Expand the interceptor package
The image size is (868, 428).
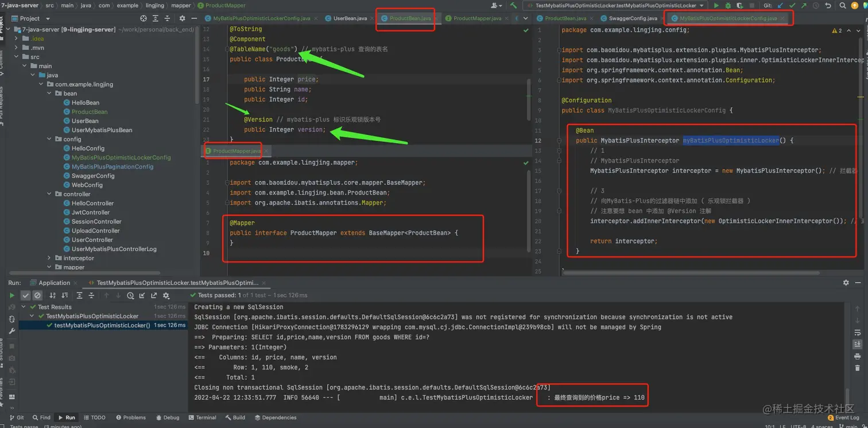(49, 258)
